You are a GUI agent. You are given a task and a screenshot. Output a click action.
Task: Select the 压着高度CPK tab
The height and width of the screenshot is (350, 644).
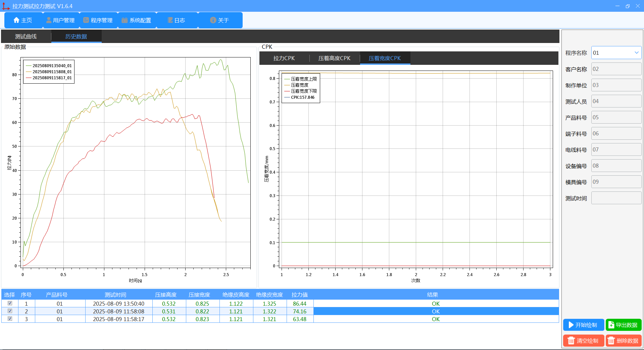coord(334,58)
